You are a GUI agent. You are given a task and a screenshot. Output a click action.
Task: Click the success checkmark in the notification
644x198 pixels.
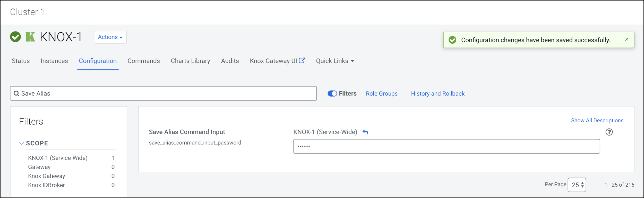tap(452, 40)
